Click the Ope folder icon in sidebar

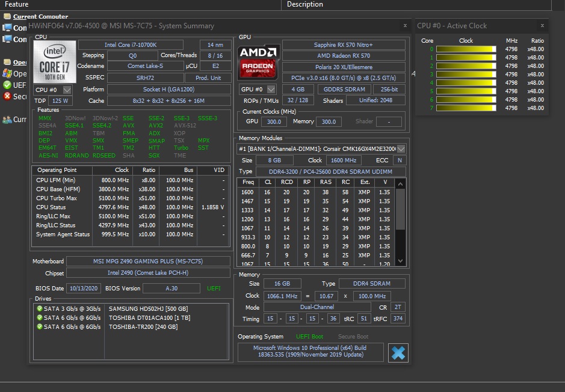tap(7, 62)
